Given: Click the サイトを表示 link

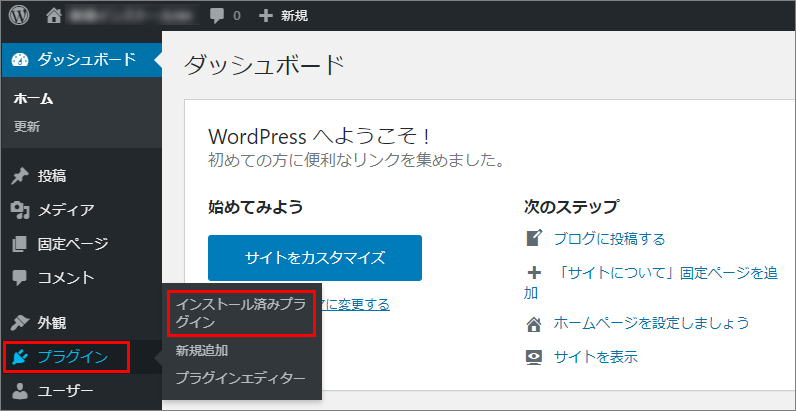Looking at the screenshot, I should click(x=595, y=357).
